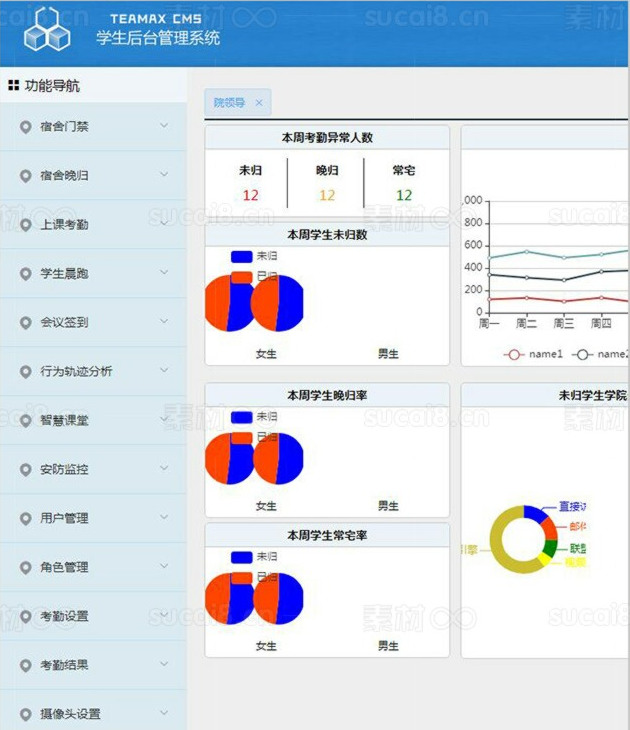The height and width of the screenshot is (730, 630).
Task: Toggle name2 series in line chart legend
Action: [x=601, y=354]
